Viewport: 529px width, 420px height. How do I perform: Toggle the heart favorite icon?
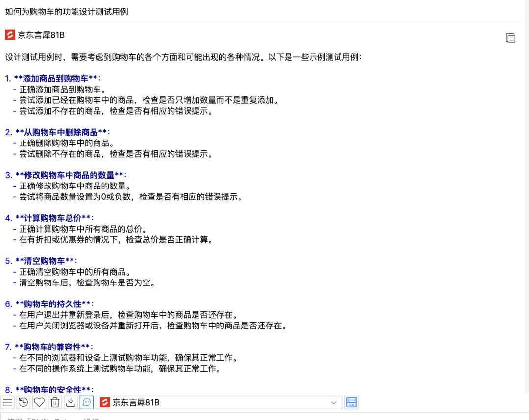[x=39, y=402]
